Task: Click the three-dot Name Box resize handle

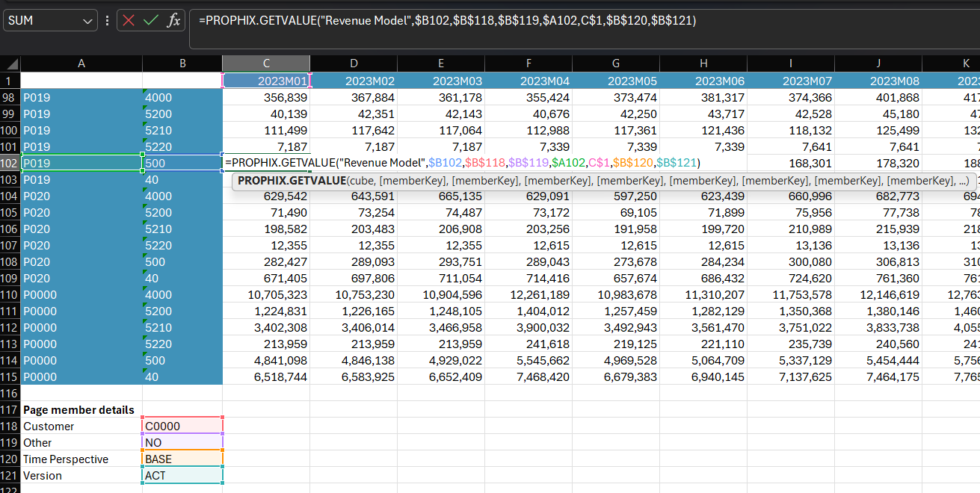Action: [x=108, y=21]
